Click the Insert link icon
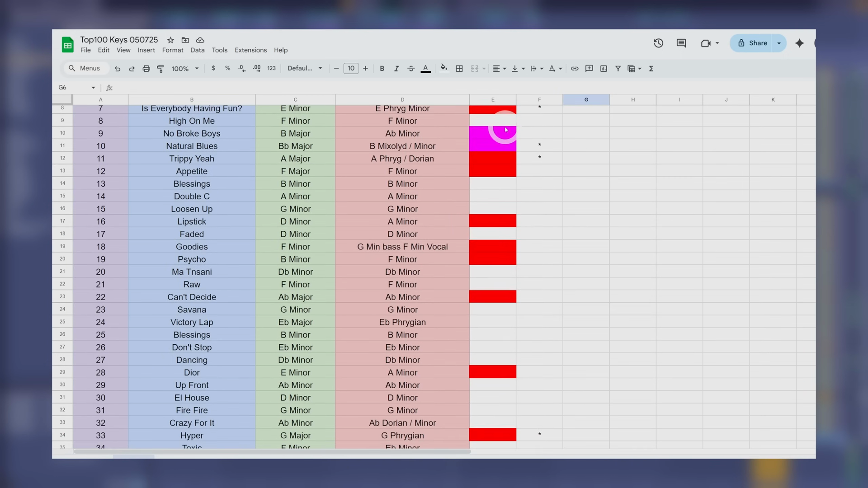 (x=575, y=69)
